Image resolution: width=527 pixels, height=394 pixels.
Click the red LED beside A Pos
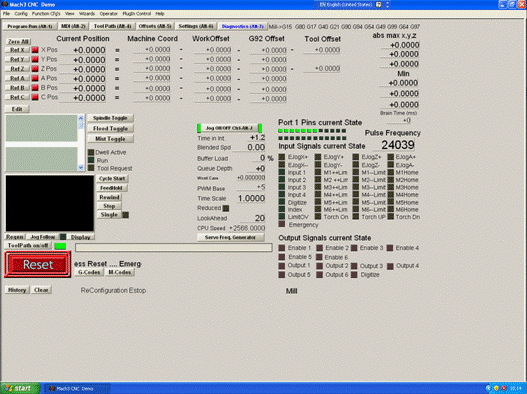pyautogui.click(x=35, y=78)
